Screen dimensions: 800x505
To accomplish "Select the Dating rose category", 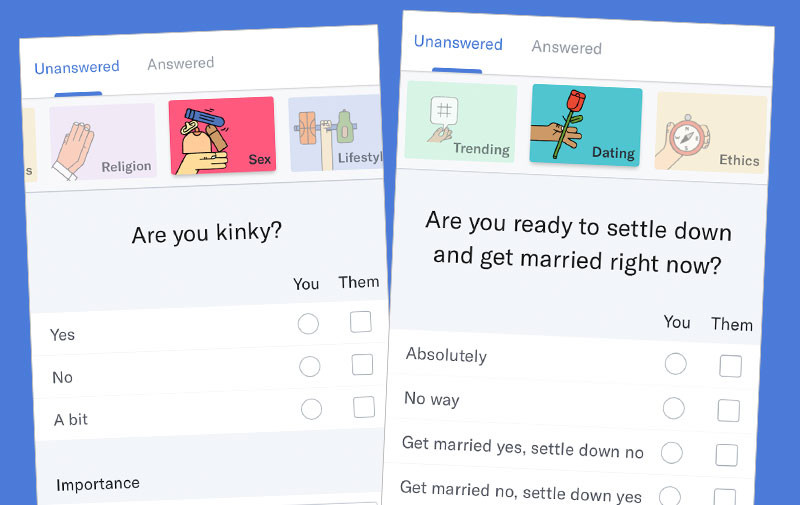I will coord(586,124).
